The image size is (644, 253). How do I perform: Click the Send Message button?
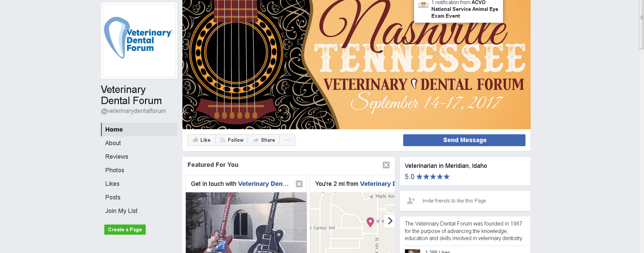(x=464, y=140)
